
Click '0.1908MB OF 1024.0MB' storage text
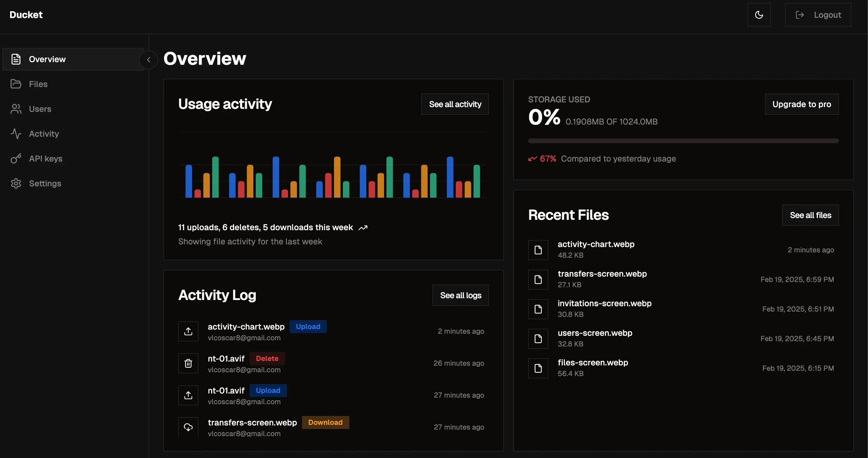pos(611,122)
